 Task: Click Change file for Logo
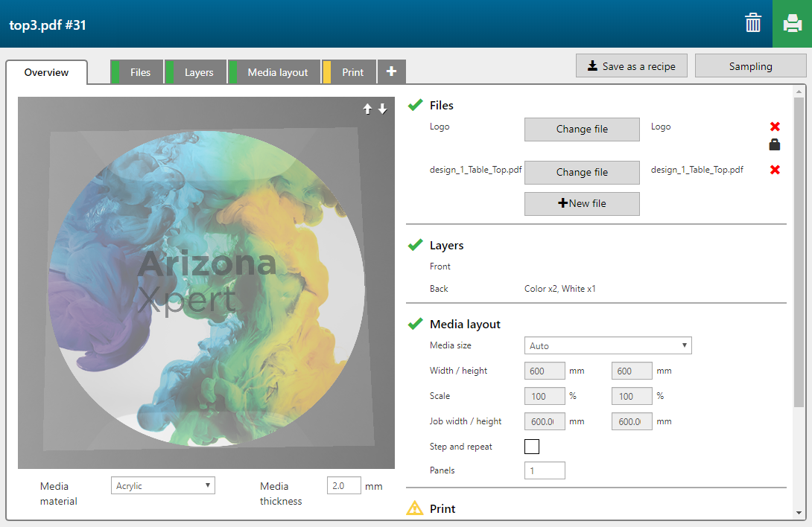[x=582, y=129]
